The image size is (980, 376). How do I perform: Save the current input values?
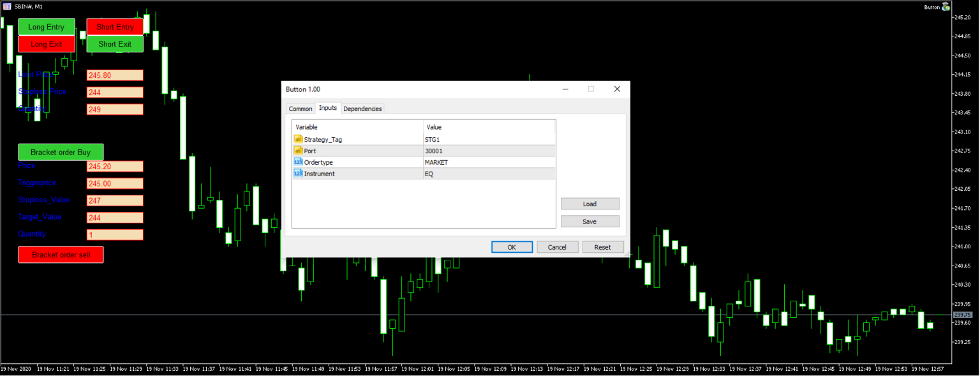[x=590, y=221]
